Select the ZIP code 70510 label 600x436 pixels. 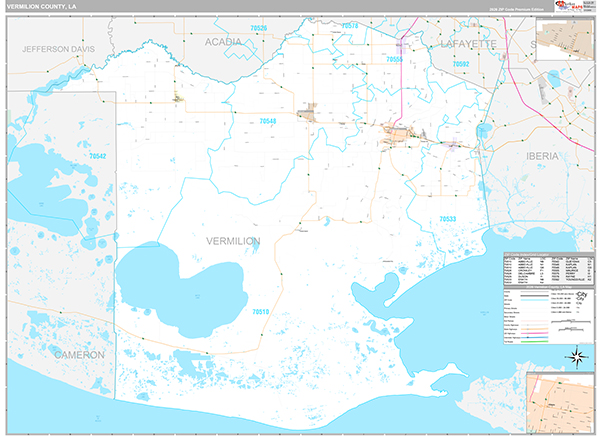click(x=260, y=312)
